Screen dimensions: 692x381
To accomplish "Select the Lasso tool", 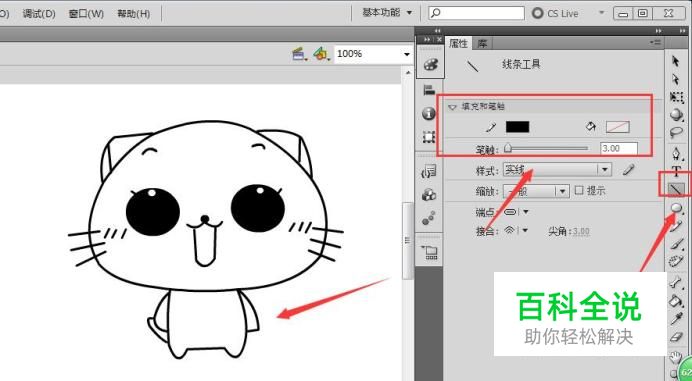I will [x=676, y=132].
